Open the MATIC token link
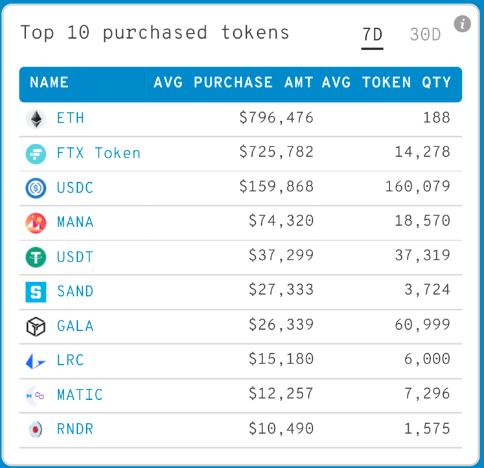Screen dimensions: 484x468 pos(80,395)
